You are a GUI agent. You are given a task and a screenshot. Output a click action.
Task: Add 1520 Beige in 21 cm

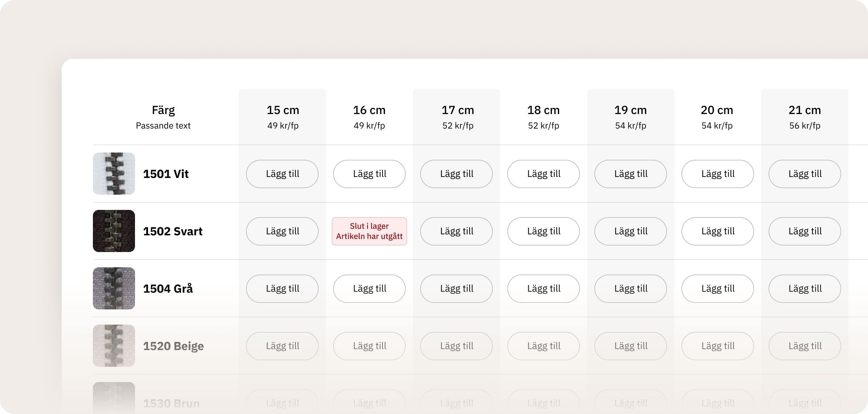tap(805, 346)
